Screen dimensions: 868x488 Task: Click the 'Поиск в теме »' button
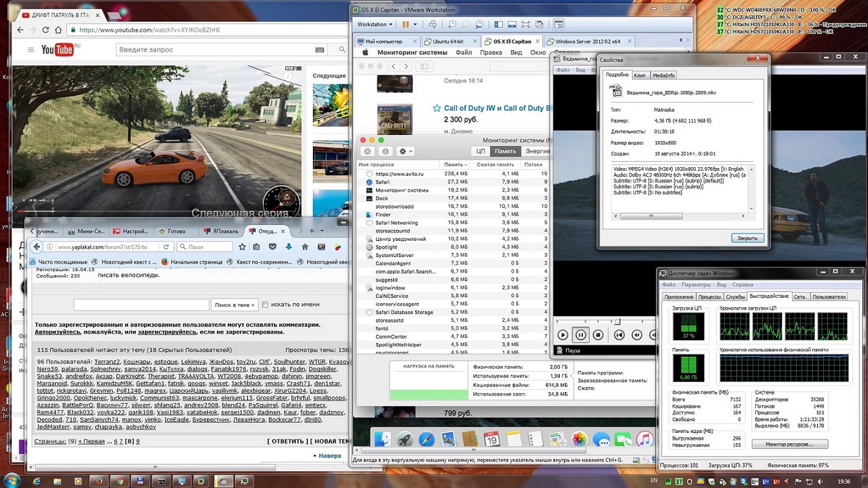pyautogui.click(x=234, y=305)
